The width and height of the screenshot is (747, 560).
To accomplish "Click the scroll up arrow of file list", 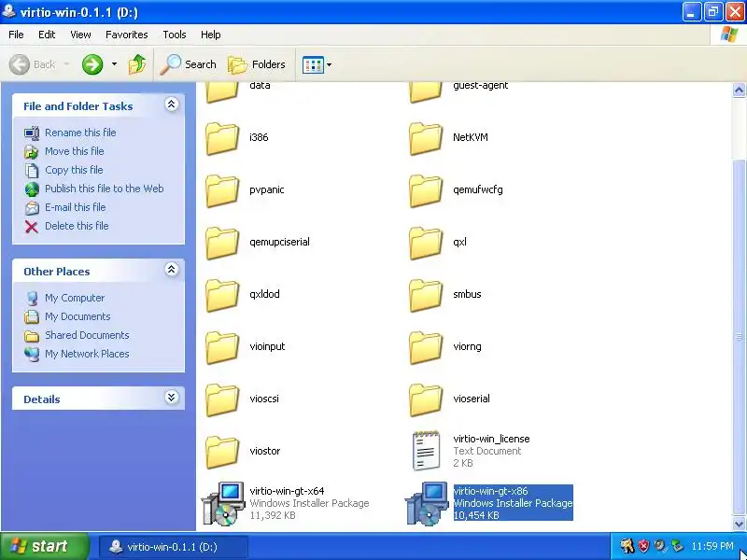I will click(739, 90).
